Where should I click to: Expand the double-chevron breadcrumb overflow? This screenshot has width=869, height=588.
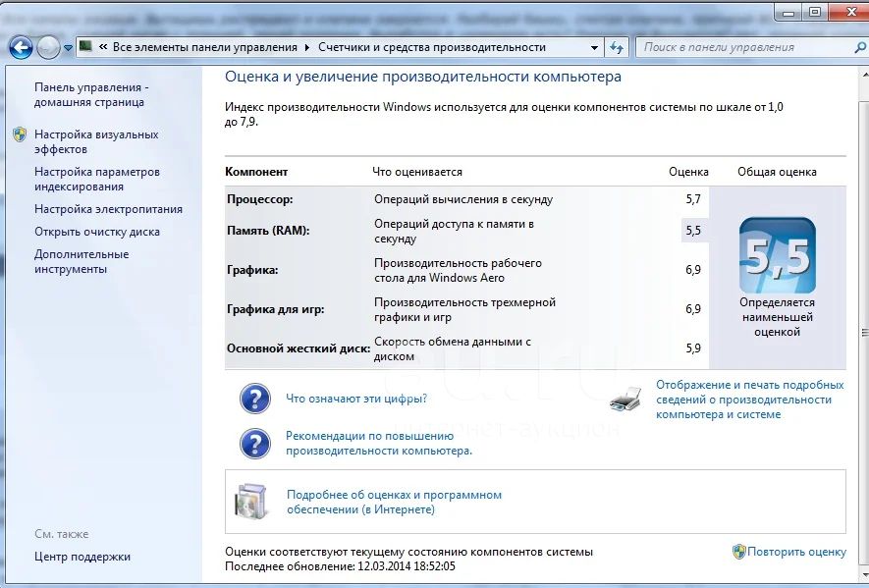[x=102, y=47]
